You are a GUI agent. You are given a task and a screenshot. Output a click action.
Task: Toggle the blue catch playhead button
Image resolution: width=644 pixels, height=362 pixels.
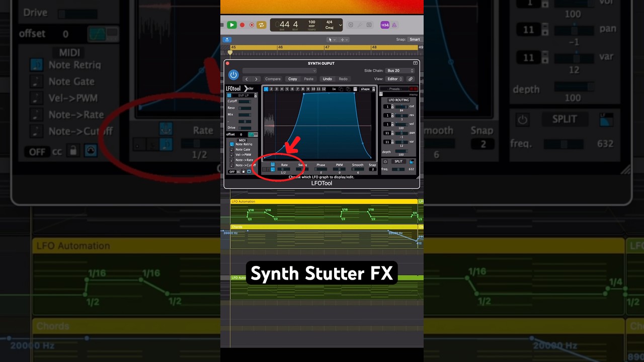[227, 39]
